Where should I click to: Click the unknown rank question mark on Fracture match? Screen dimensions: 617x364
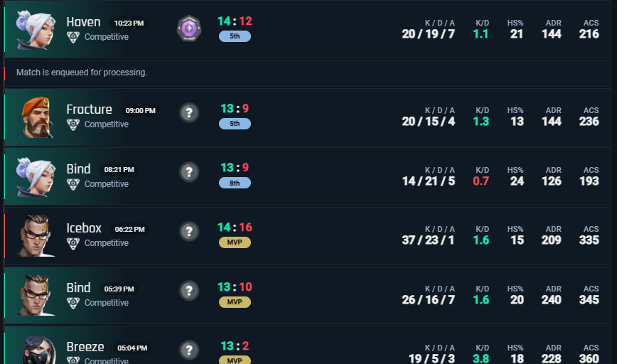click(188, 112)
